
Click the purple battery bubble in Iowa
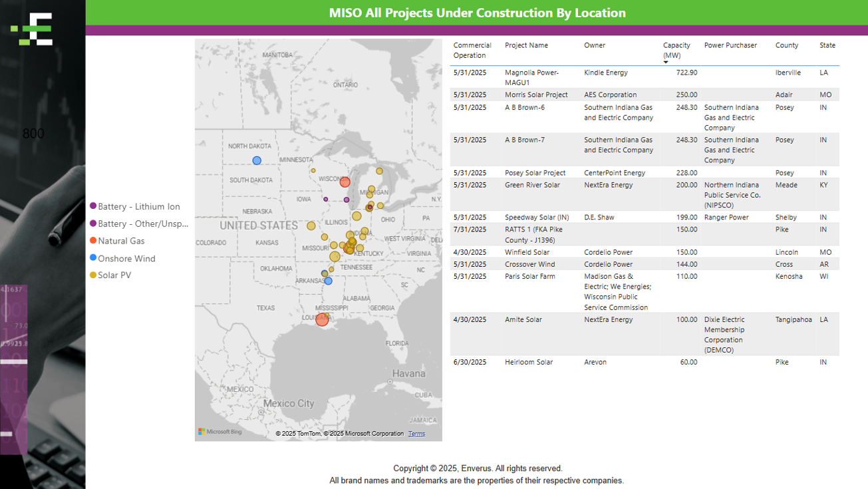click(x=326, y=199)
